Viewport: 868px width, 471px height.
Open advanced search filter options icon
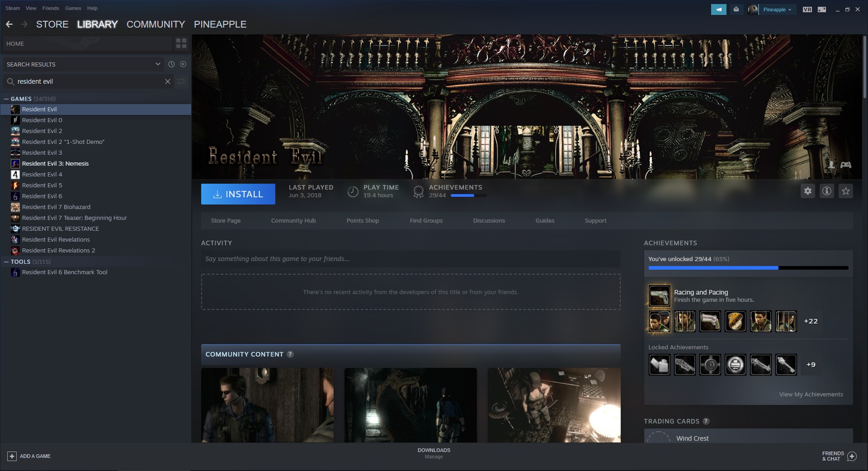coord(181,81)
